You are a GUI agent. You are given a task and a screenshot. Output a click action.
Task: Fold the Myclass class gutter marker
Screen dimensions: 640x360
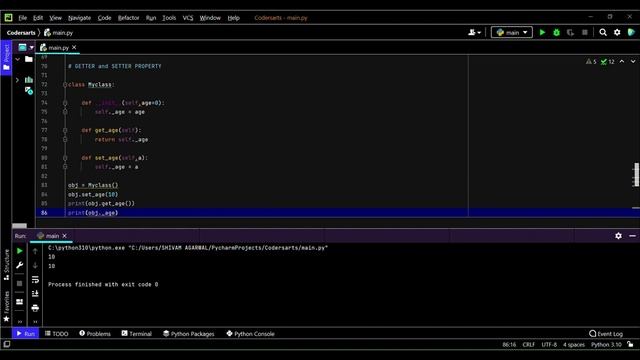65,84
